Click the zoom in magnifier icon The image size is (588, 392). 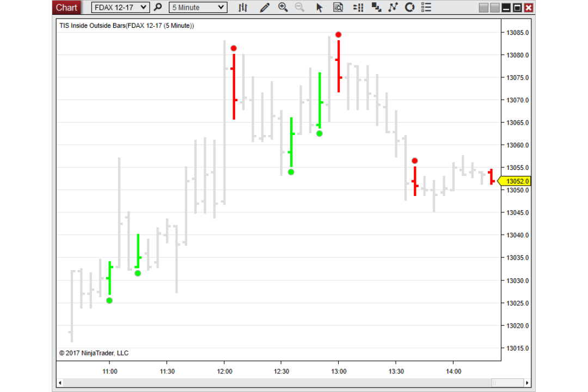pos(283,7)
